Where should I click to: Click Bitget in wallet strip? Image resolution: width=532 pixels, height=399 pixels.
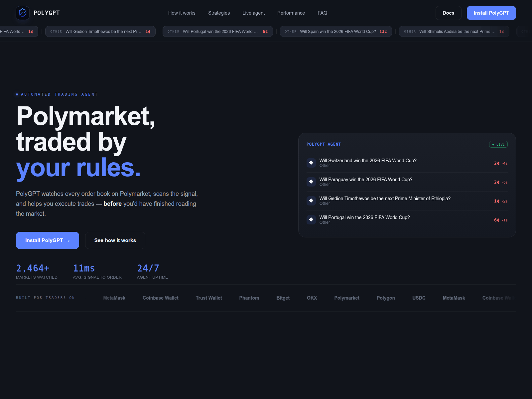click(x=283, y=298)
